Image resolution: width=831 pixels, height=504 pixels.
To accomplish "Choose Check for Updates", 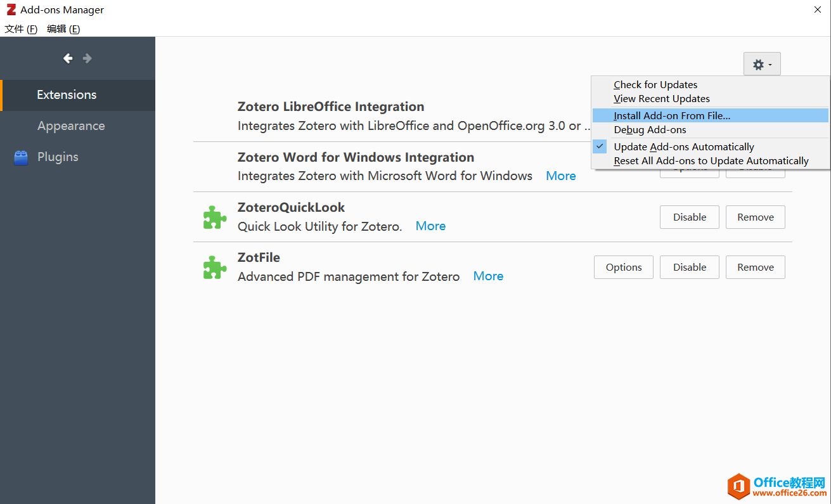I will 710,85.
